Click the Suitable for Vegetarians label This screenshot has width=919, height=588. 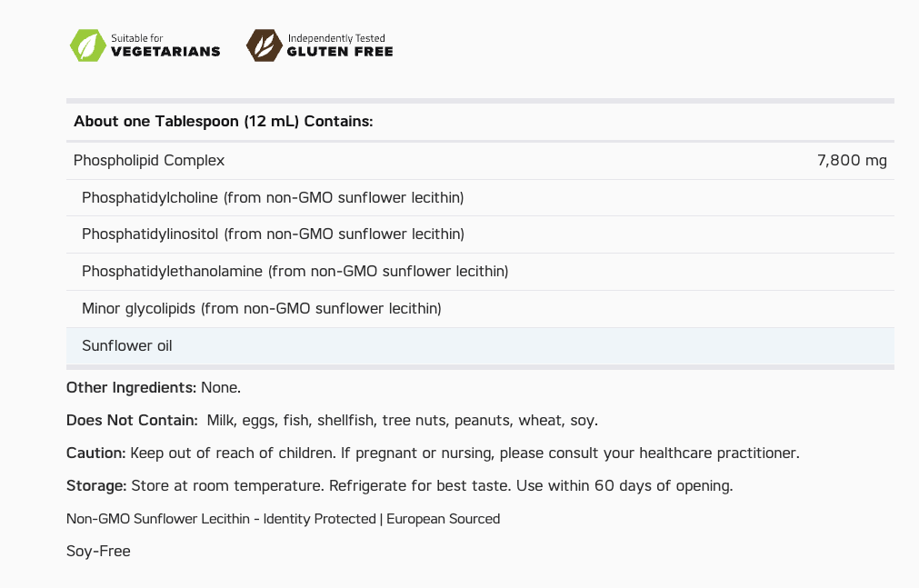click(165, 45)
